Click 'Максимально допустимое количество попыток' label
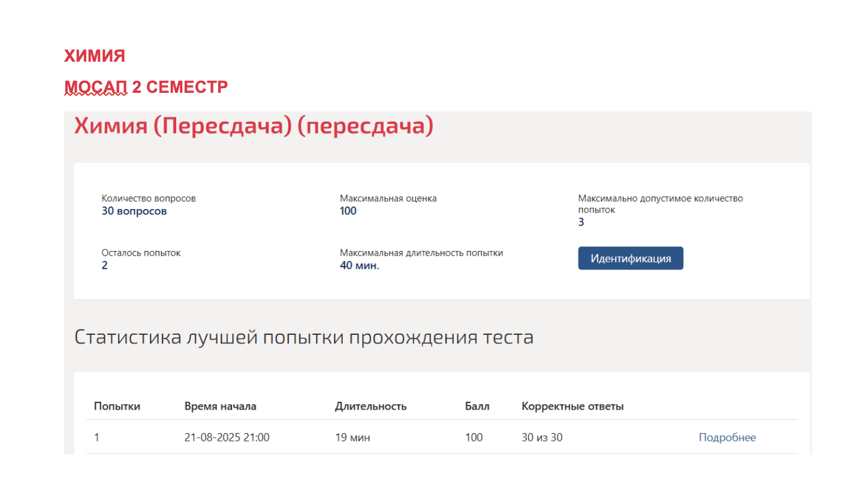Screen dimensions: 868x478 660,204
